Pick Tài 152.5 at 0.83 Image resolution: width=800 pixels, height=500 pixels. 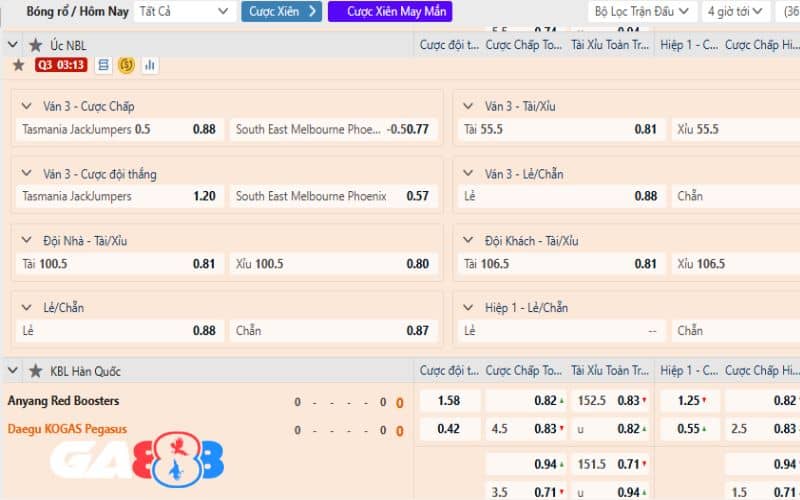611,401
